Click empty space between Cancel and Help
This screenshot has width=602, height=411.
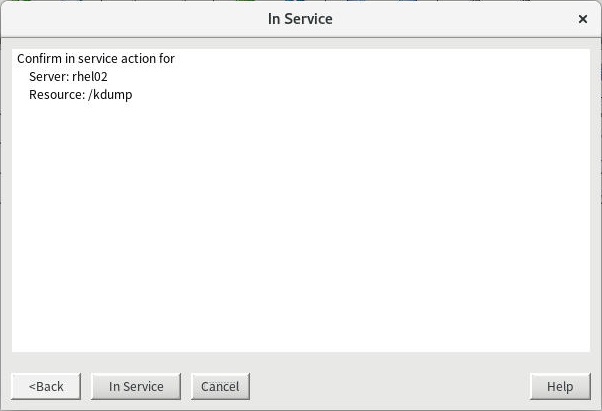390,387
